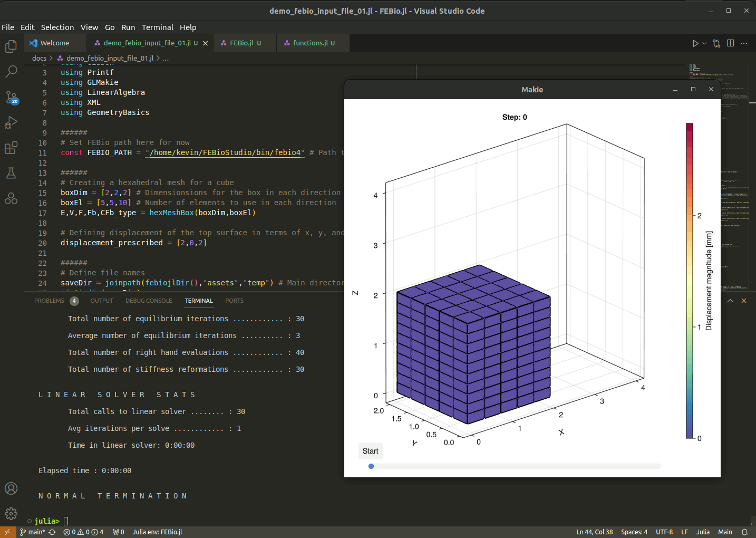Image resolution: width=756 pixels, height=538 pixels.
Task: Close the demo_febio_input_file_01.jl tab
Action: [206, 43]
